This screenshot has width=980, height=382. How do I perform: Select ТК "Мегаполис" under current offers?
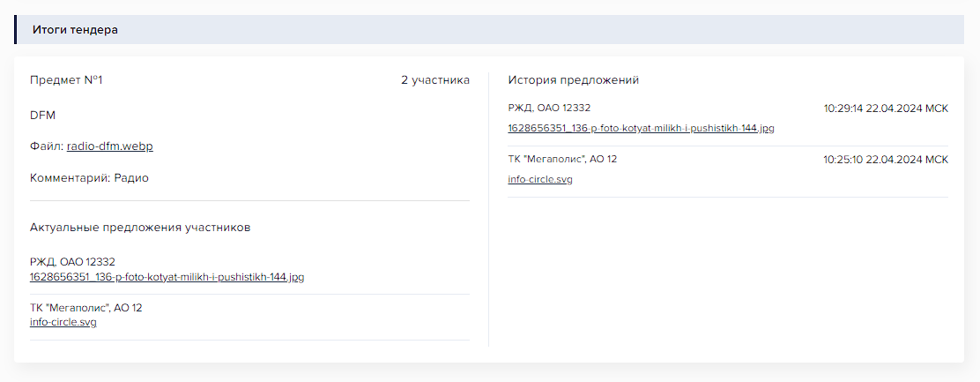point(85,308)
